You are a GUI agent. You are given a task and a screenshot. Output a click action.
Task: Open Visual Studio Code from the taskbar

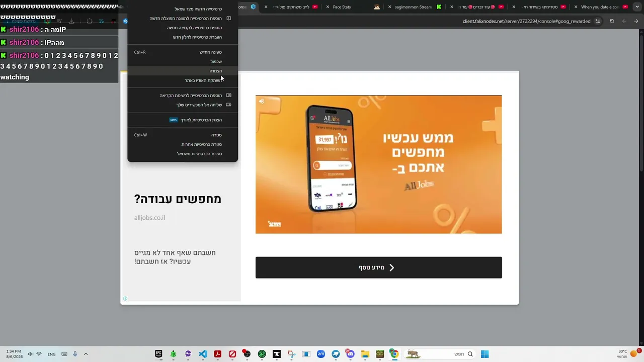(203, 354)
